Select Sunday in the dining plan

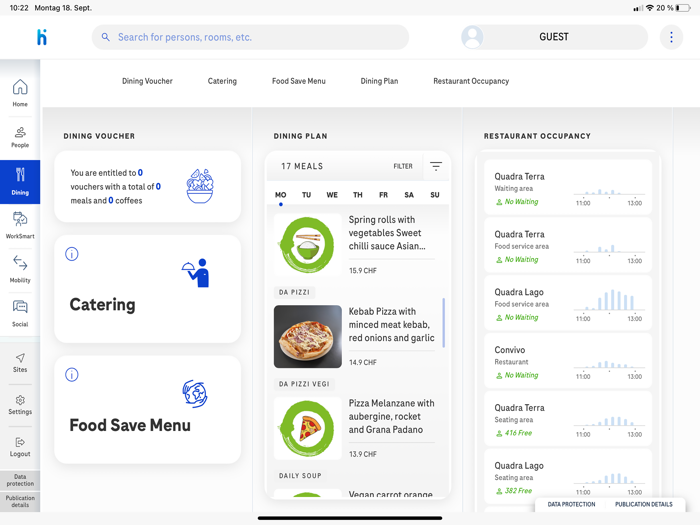(435, 195)
